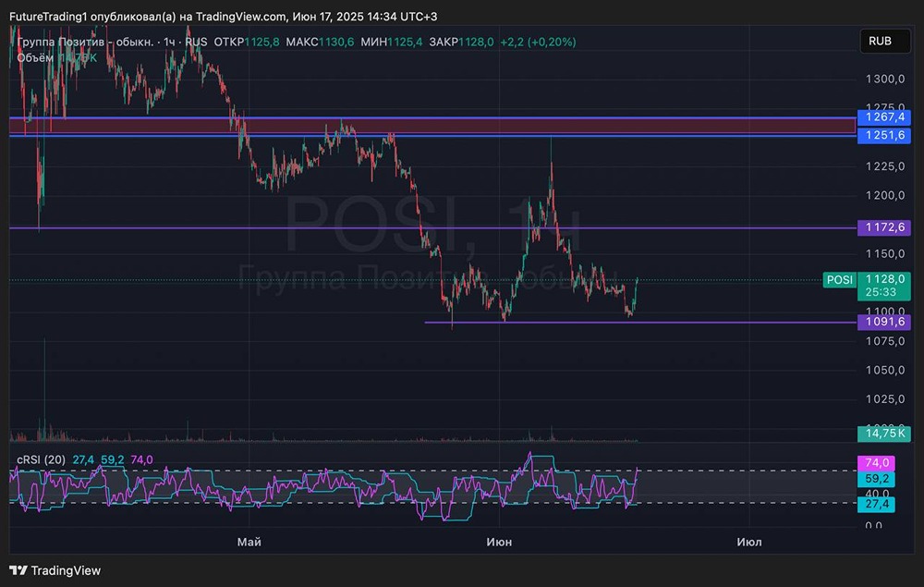Screen dimensions: 924x587
Task: Click the 1091,6 support level tag
Action: (883, 322)
